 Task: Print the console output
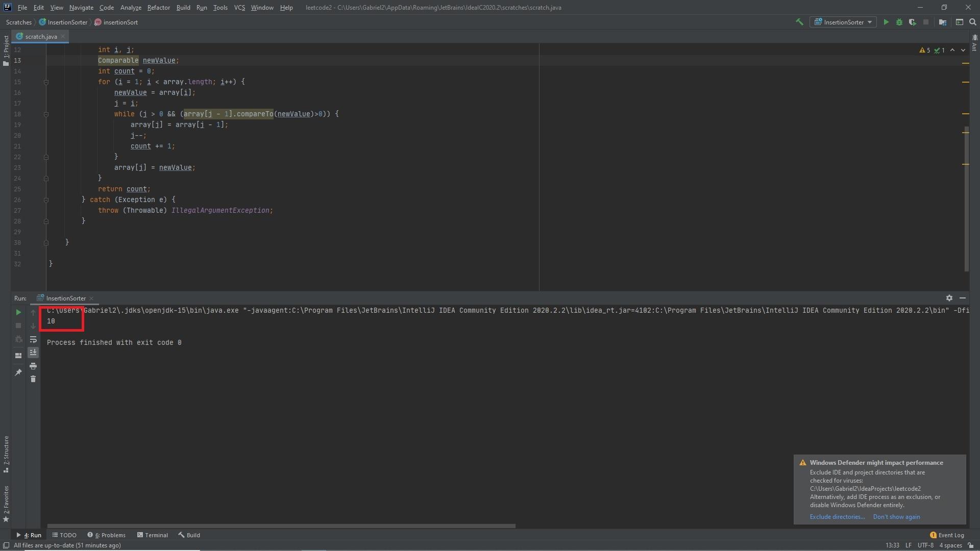(33, 366)
